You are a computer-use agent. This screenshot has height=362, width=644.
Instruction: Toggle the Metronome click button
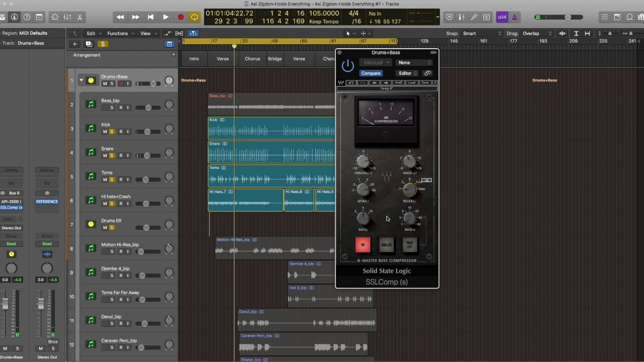pyautogui.click(x=514, y=17)
